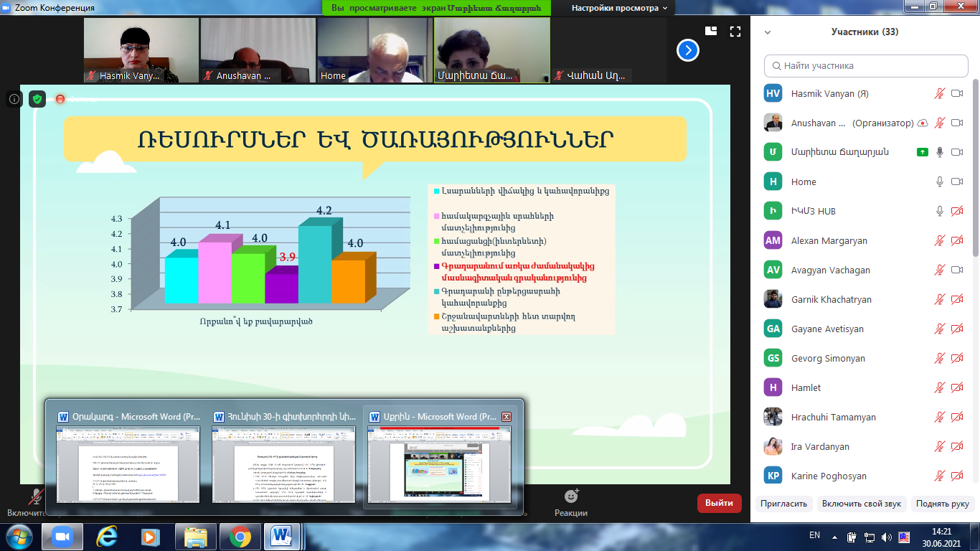Open File Explorer folder taskbar icon
Image resolution: width=980 pixels, height=551 pixels.
click(x=195, y=537)
